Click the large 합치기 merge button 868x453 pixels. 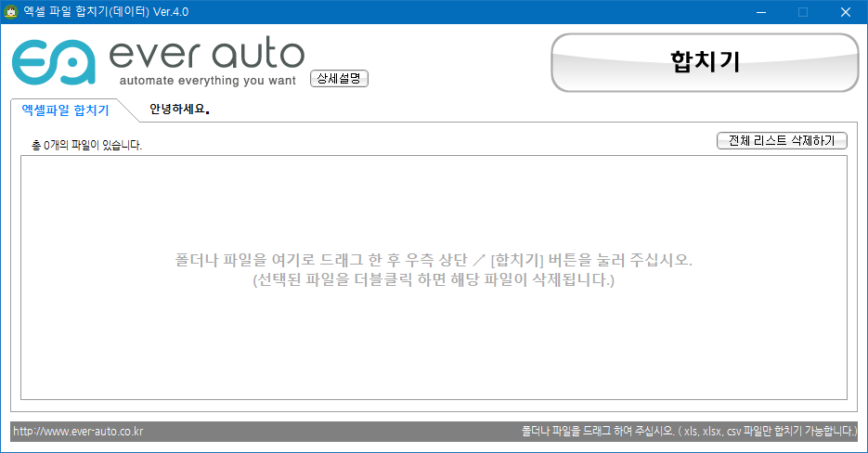click(705, 62)
